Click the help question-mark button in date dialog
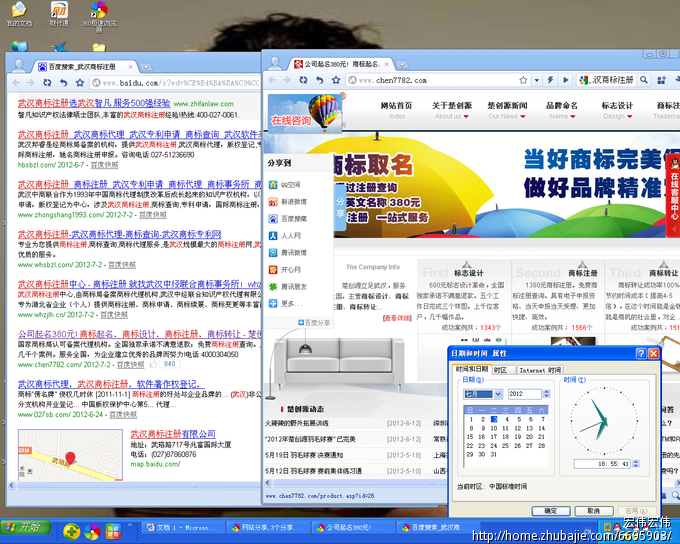The width and height of the screenshot is (680, 544). (639, 353)
